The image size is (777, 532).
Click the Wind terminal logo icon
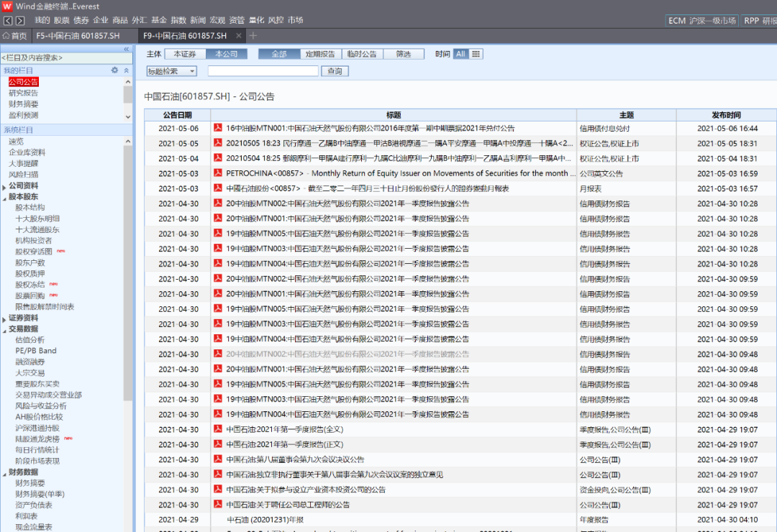(x=7, y=6)
